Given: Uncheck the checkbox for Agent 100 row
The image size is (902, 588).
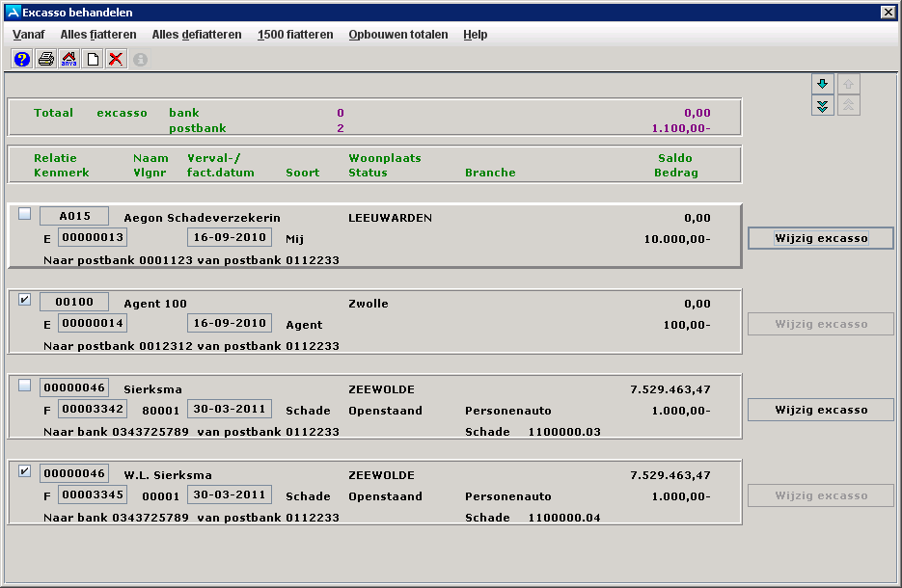Looking at the screenshot, I should point(25,300).
